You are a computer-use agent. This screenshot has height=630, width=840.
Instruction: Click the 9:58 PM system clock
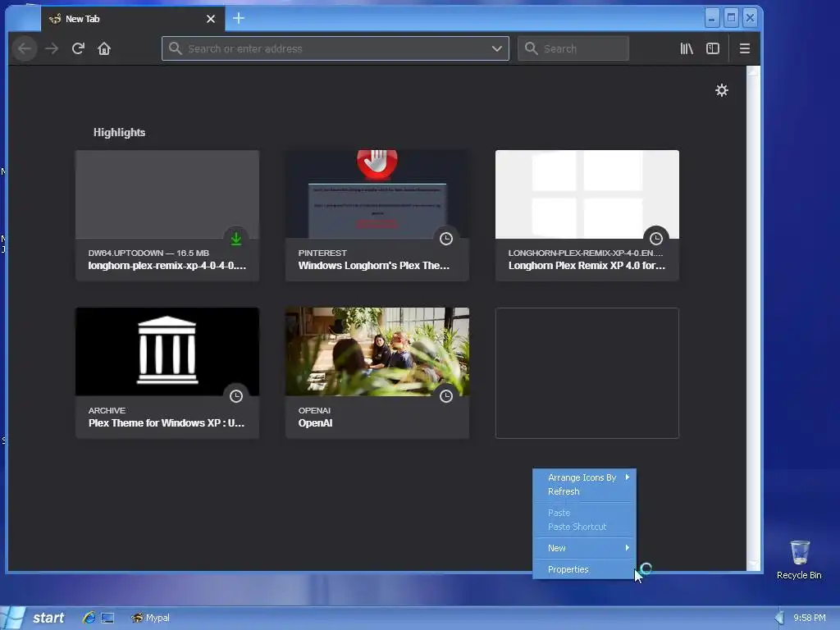[810, 618]
